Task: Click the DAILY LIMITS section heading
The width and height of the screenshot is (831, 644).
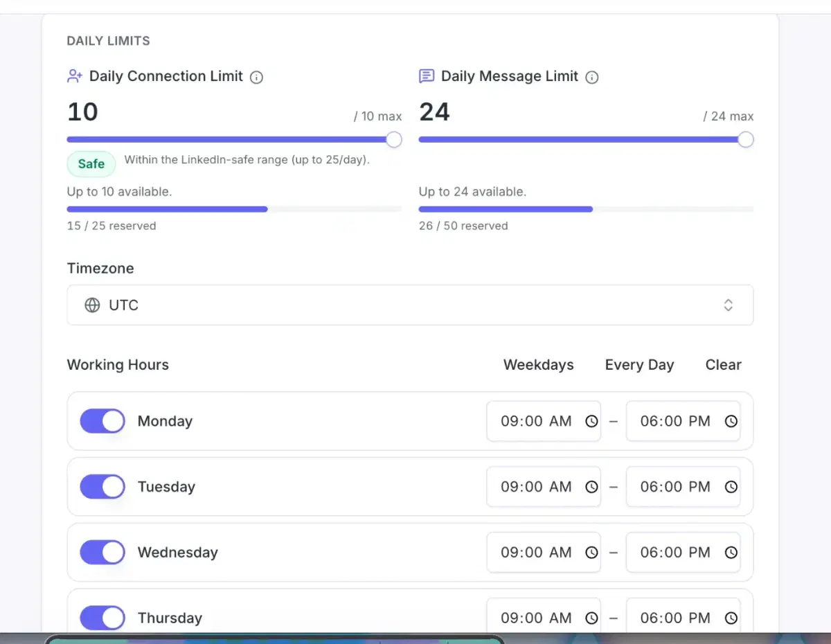Action: tap(109, 41)
